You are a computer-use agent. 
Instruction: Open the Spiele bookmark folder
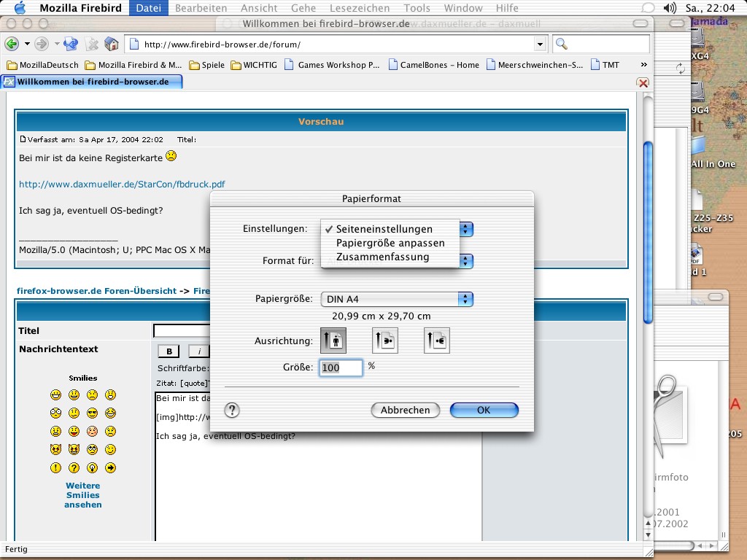[206, 65]
